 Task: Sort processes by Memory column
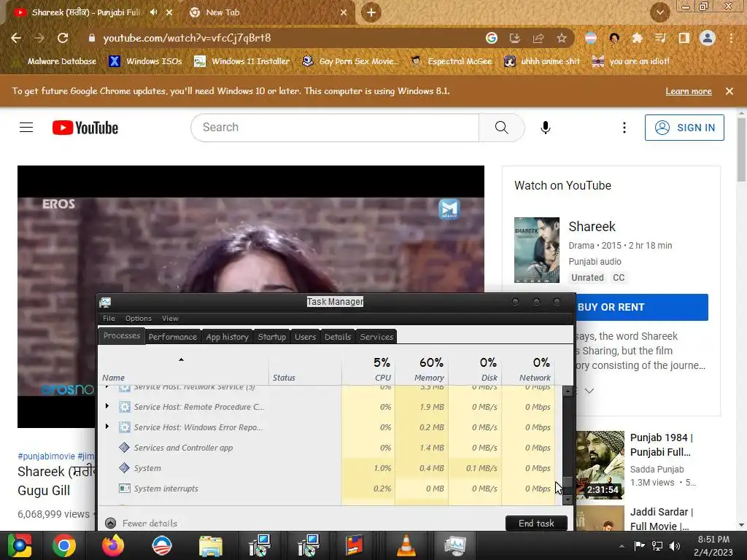click(422, 369)
